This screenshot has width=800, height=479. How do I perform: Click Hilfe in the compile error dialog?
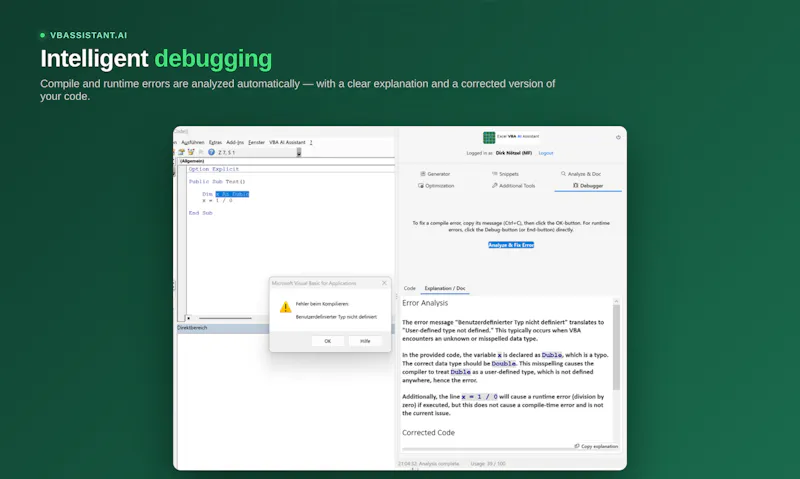(x=365, y=341)
